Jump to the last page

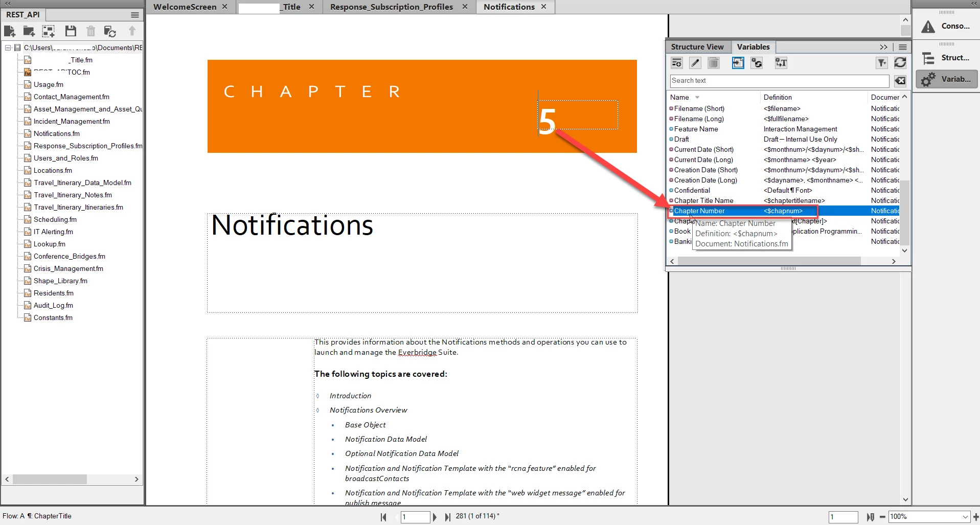(447, 517)
